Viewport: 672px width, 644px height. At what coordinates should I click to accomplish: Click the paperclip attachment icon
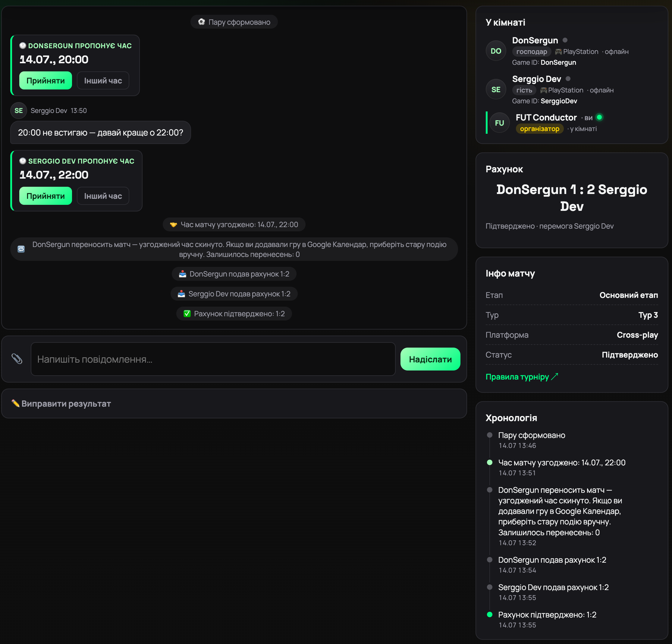(x=17, y=359)
